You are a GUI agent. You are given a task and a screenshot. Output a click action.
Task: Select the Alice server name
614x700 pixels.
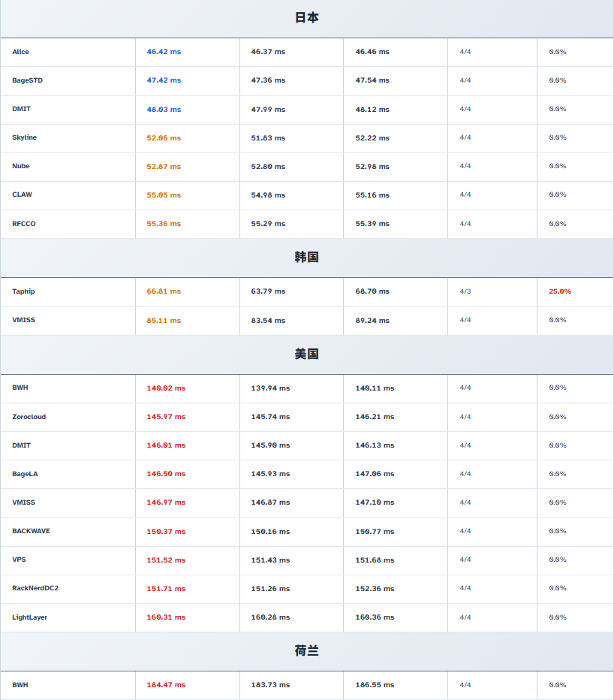pyautogui.click(x=21, y=52)
